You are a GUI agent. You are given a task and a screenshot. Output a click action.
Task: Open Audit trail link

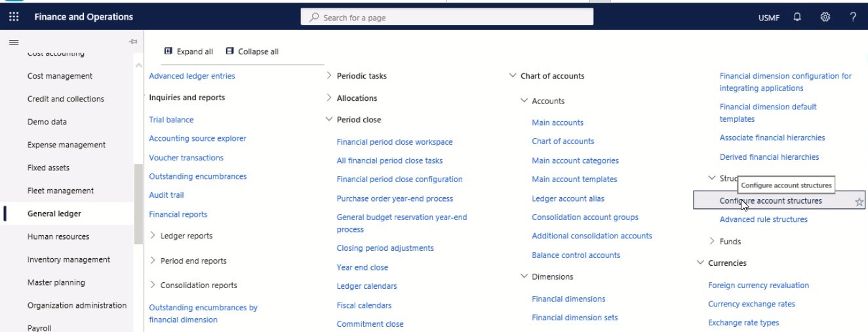pyautogui.click(x=167, y=195)
